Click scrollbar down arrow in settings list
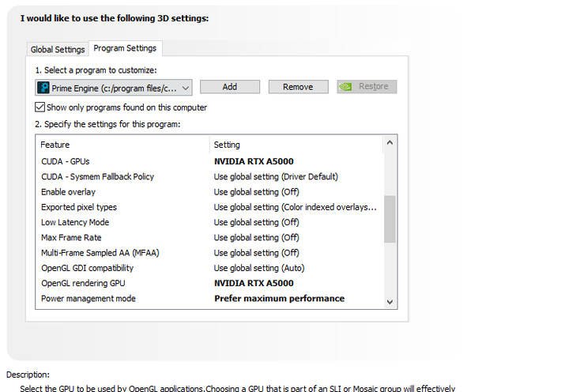This screenshot has width=569, height=392. point(389,301)
